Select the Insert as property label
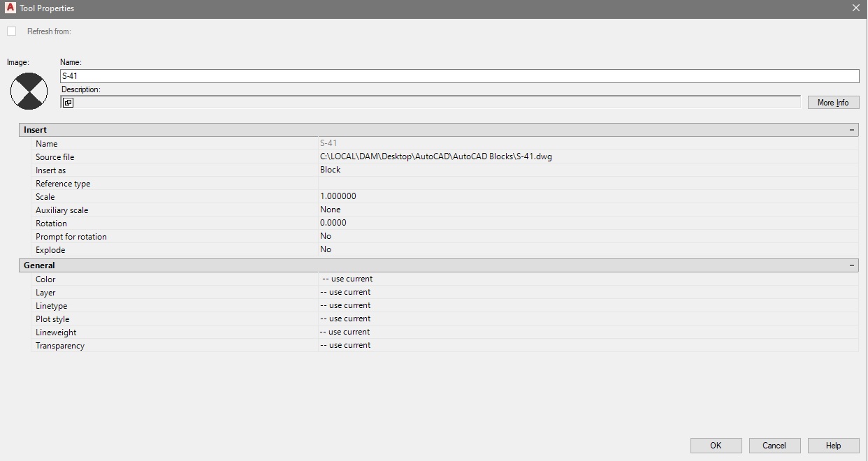868x461 pixels. pos(50,170)
